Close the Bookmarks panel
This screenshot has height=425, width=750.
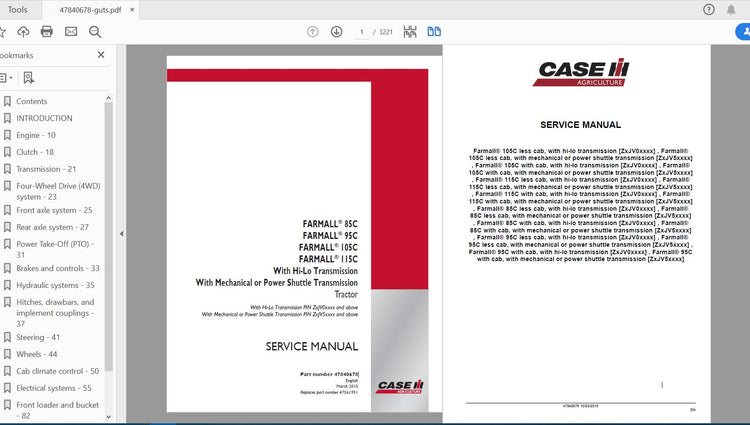click(x=101, y=55)
